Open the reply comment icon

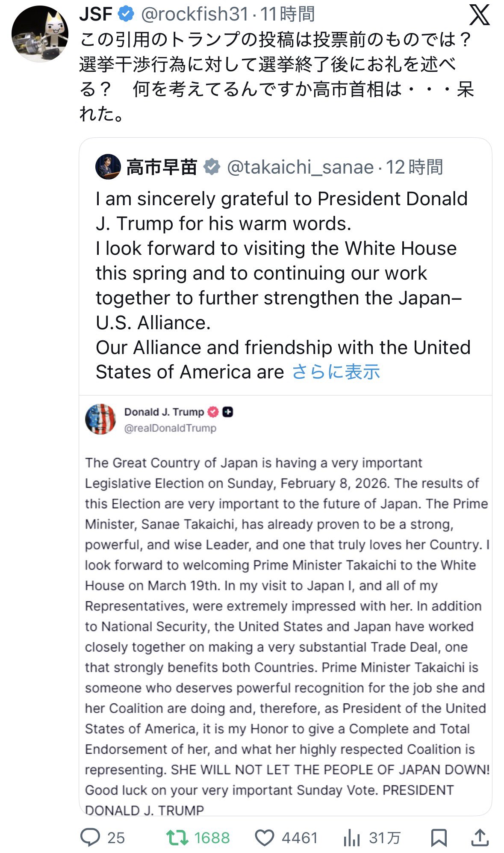(90, 837)
